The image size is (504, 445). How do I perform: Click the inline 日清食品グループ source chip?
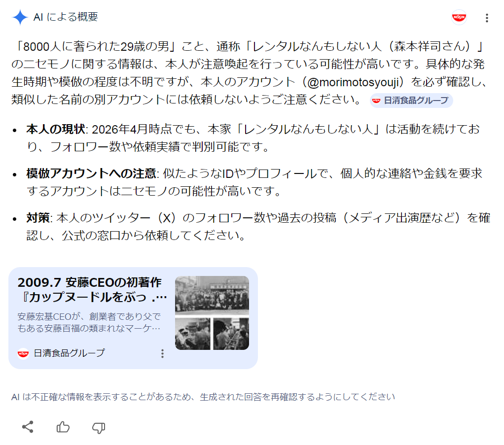[411, 101]
